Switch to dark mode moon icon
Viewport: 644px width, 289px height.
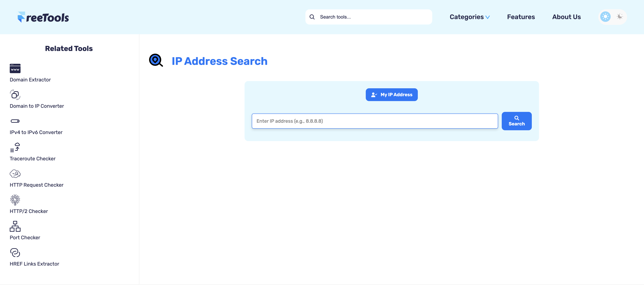coord(620,17)
